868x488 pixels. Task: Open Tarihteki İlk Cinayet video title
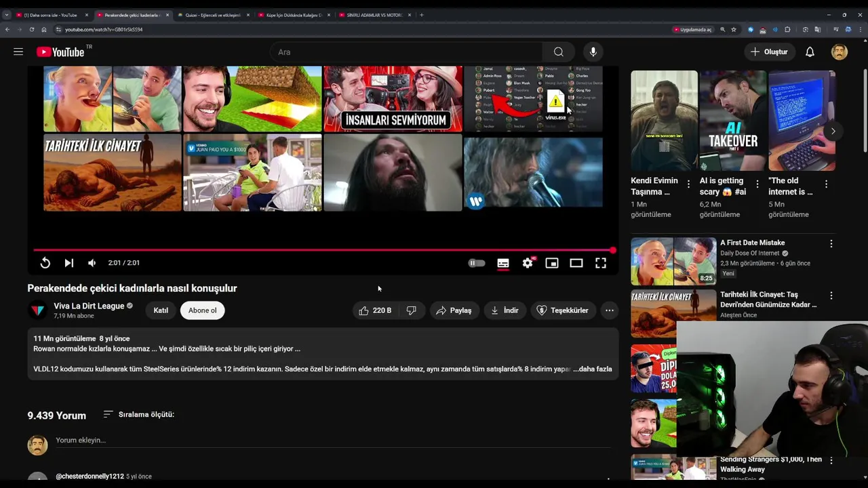(768, 300)
